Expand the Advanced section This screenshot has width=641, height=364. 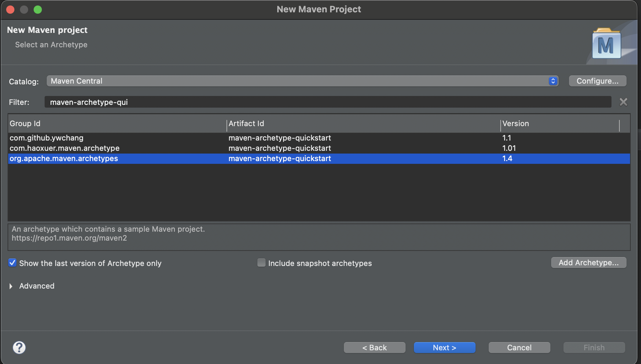click(x=11, y=286)
